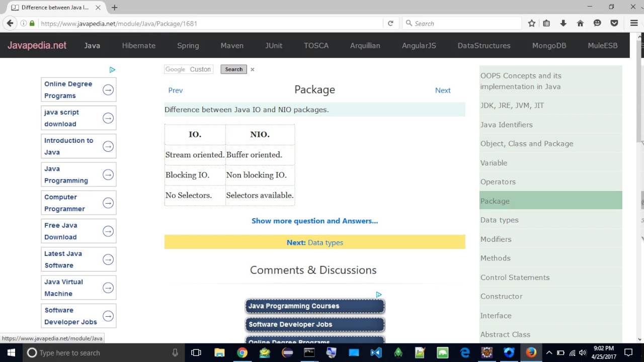644x362 pixels.
Task: Select the Difference between Java browser tab
Action: tap(54, 8)
